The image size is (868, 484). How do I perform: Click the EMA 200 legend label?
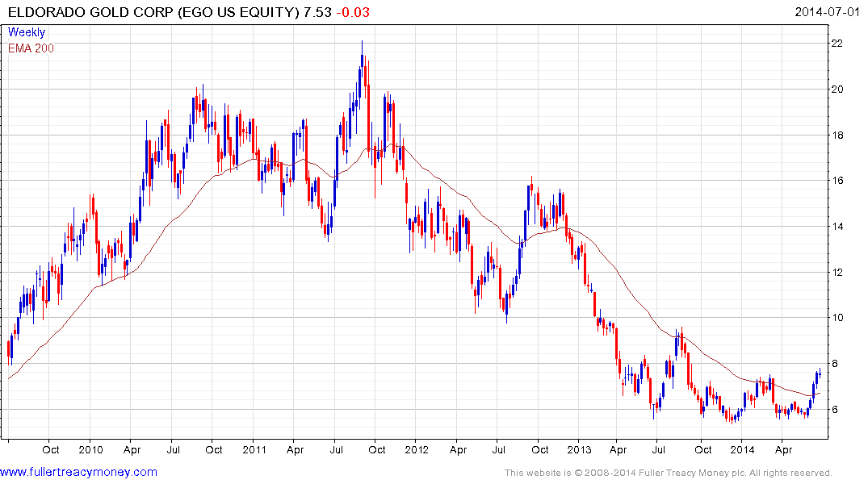pos(31,48)
